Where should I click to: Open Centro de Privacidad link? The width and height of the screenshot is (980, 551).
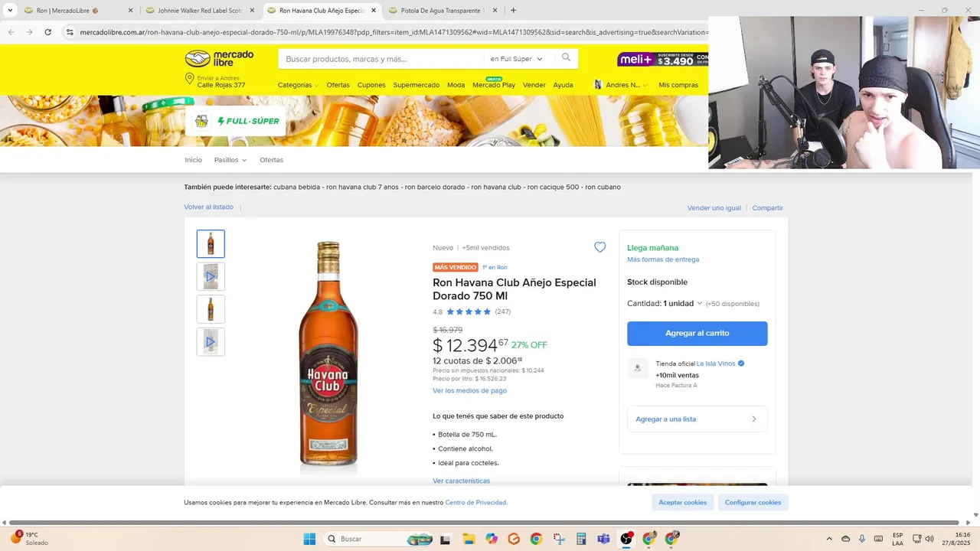[x=476, y=503]
